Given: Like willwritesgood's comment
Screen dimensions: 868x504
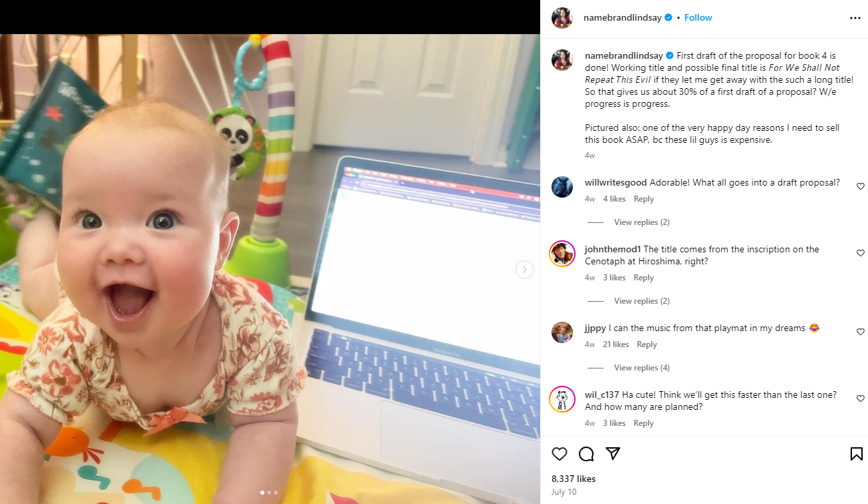Looking at the screenshot, I should point(860,186).
